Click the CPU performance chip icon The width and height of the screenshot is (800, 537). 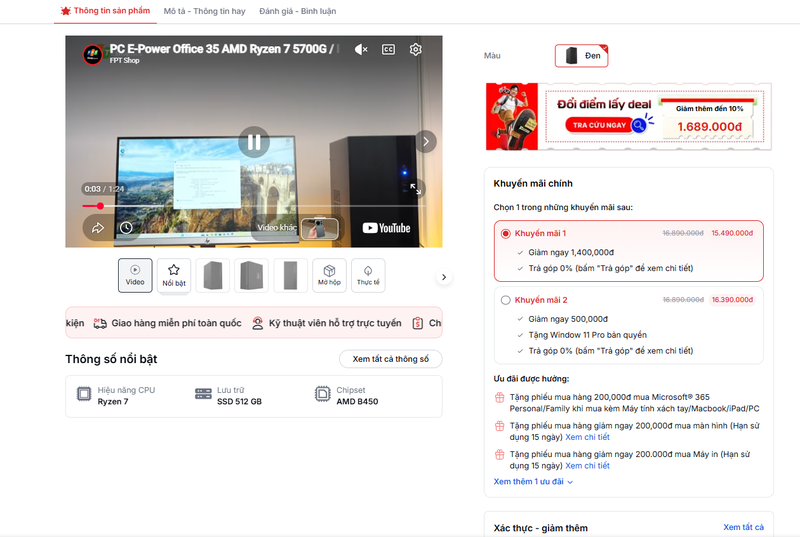(84, 394)
